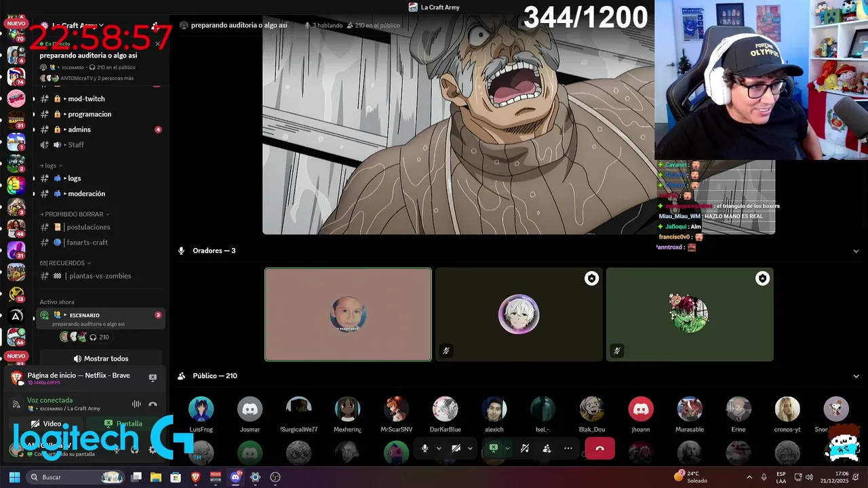Click the music muted icon in stage controls
Image resolution: width=868 pixels, height=488 pixels.
click(x=525, y=448)
